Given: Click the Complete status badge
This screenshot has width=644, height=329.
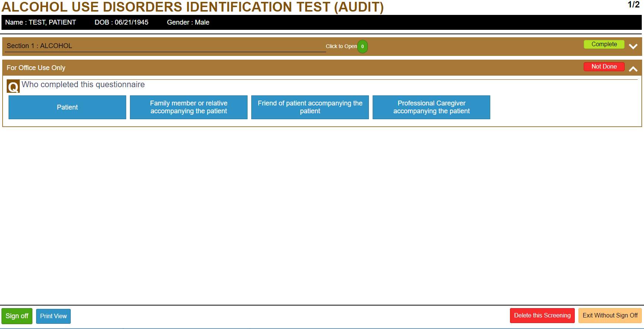Looking at the screenshot, I should tap(604, 44).
